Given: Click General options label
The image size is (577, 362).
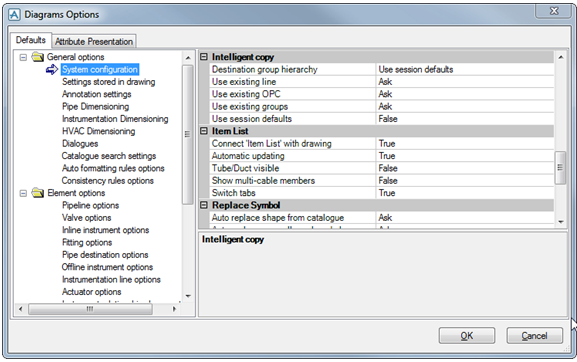Looking at the screenshot, I should pos(75,57).
